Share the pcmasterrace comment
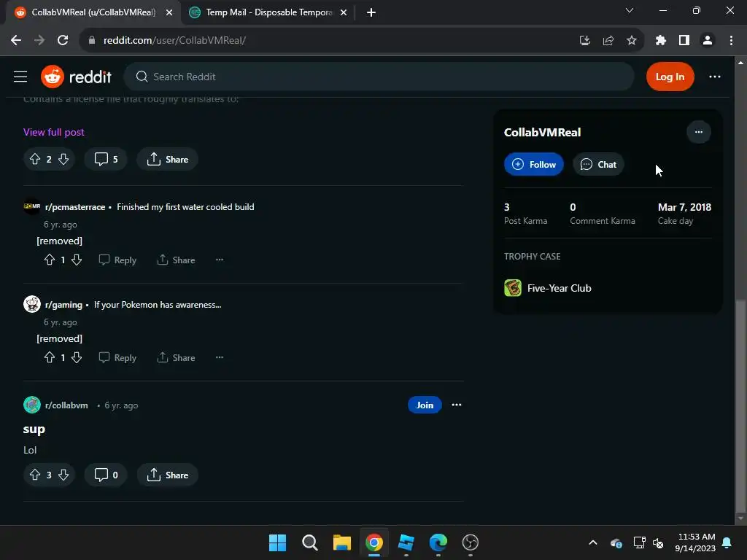The image size is (747, 560). click(176, 260)
